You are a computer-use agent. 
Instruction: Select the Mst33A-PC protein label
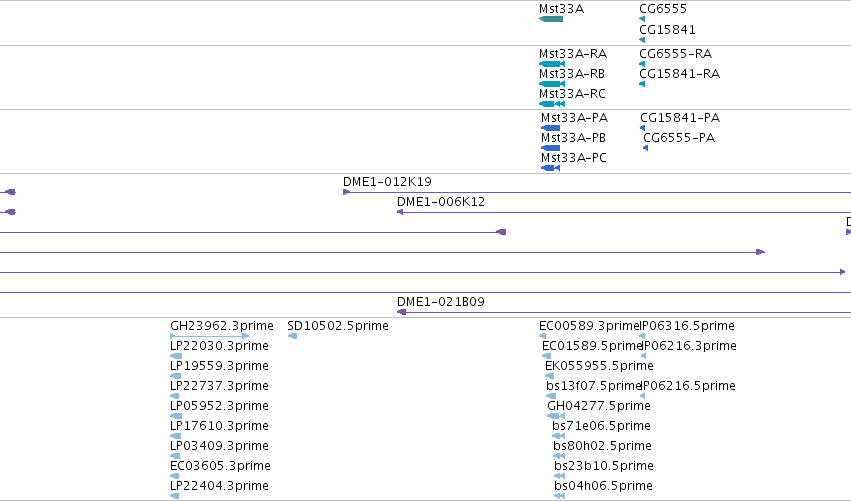574,158
